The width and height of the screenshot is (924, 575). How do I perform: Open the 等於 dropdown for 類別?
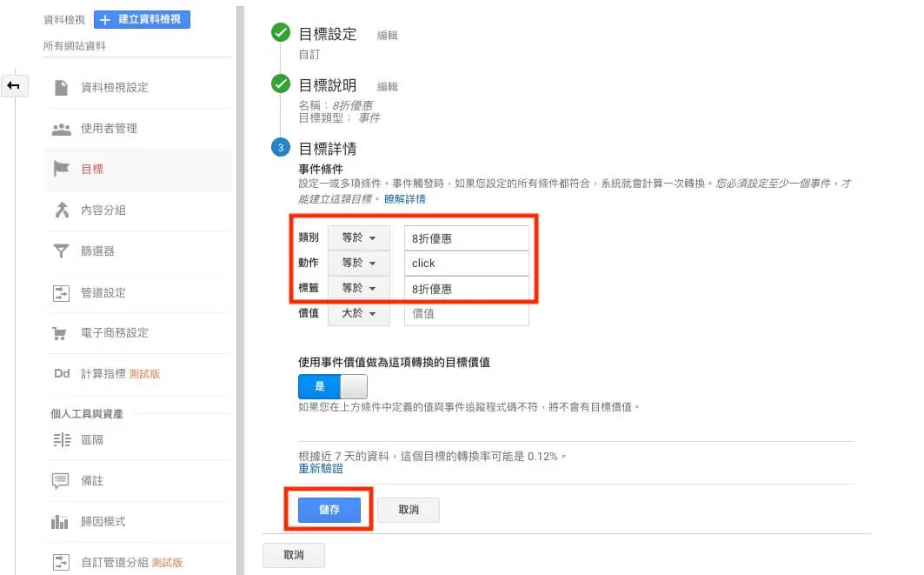point(358,238)
